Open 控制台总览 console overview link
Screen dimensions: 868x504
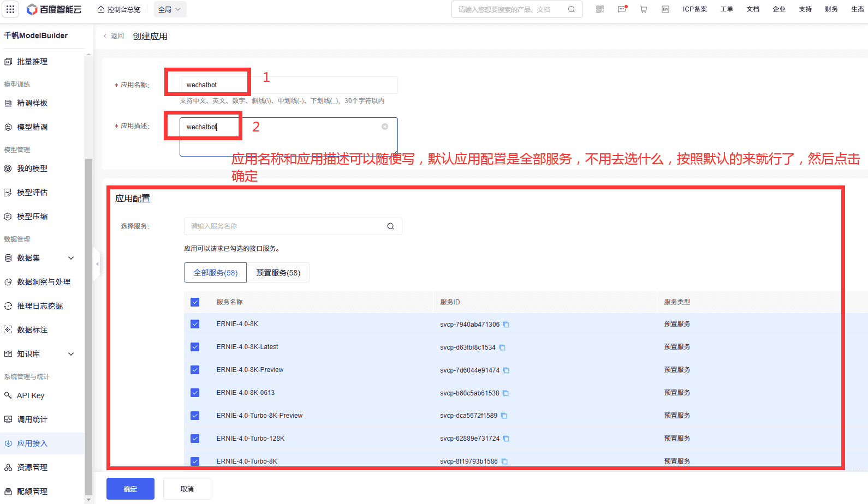tap(119, 9)
